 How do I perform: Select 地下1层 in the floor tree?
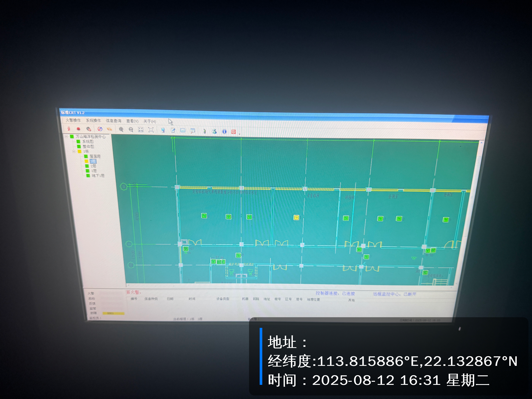98,176
